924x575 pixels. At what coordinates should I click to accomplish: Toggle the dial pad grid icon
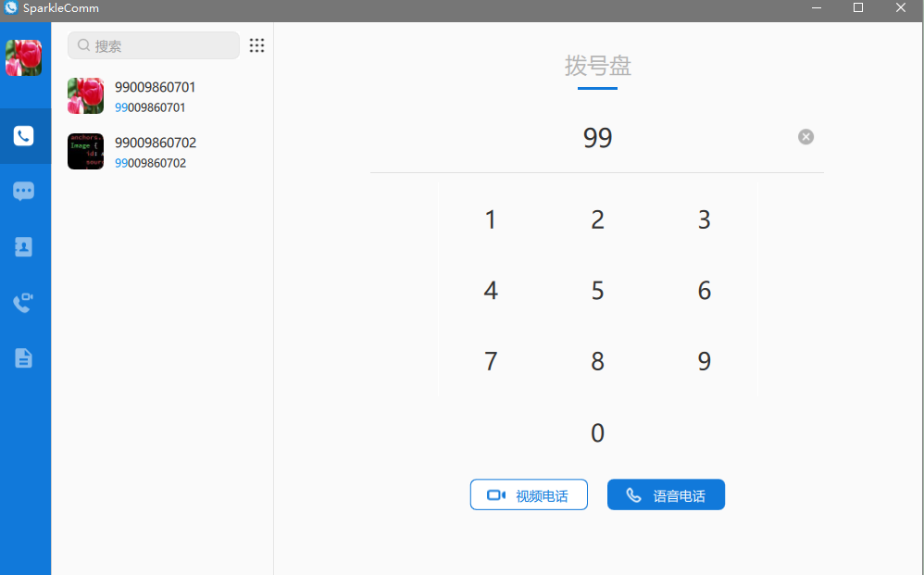pos(257,45)
